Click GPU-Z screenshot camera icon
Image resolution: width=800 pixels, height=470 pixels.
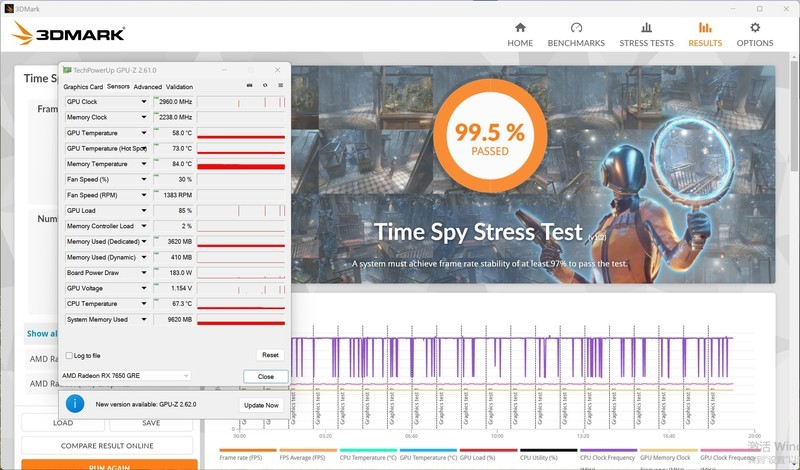click(x=249, y=86)
